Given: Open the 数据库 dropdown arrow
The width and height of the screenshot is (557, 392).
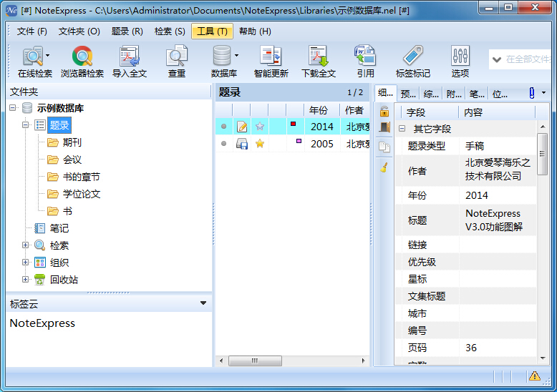Looking at the screenshot, I should [x=236, y=55].
